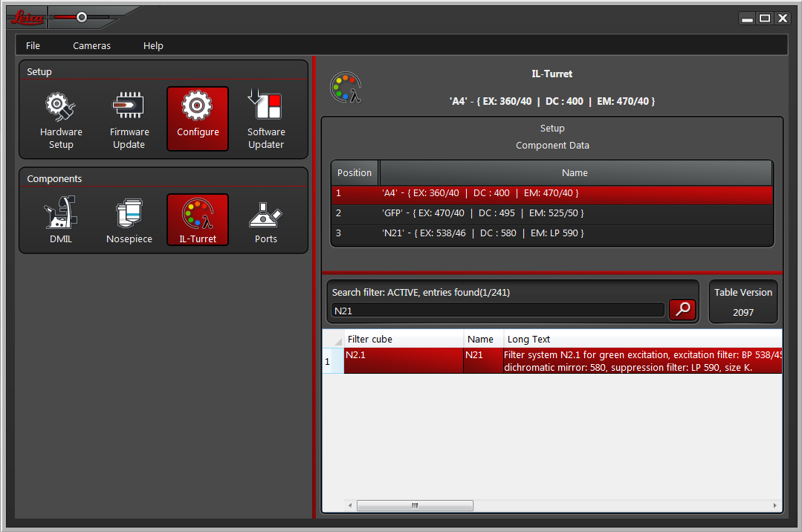The image size is (802, 532).
Task: Open the Cameras menu
Action: 91,45
